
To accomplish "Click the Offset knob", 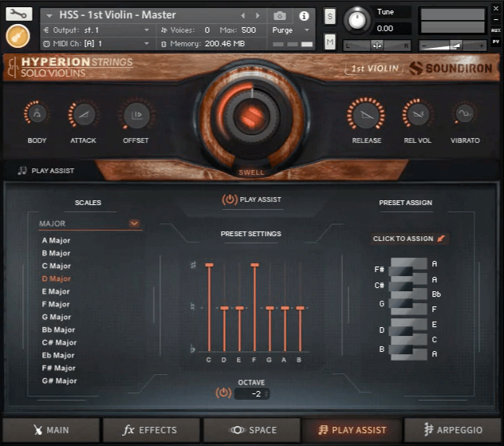I will [x=136, y=115].
